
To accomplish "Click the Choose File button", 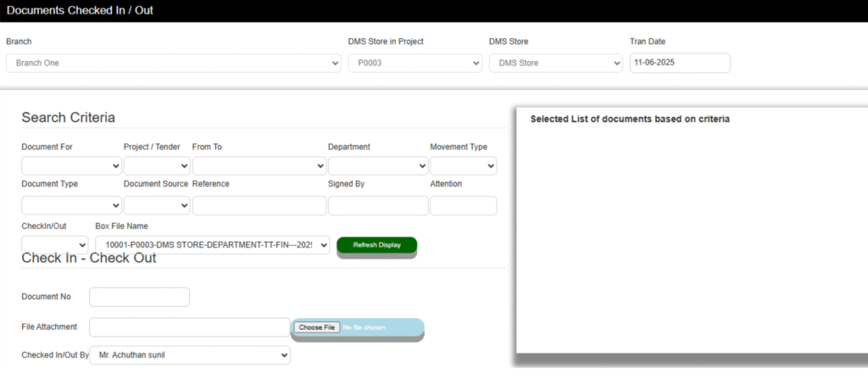I will tap(318, 327).
